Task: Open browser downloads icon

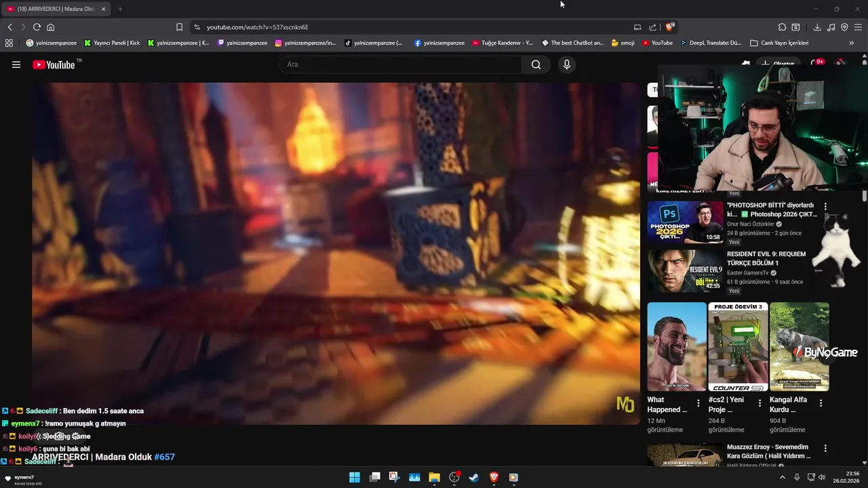Action: (x=817, y=27)
